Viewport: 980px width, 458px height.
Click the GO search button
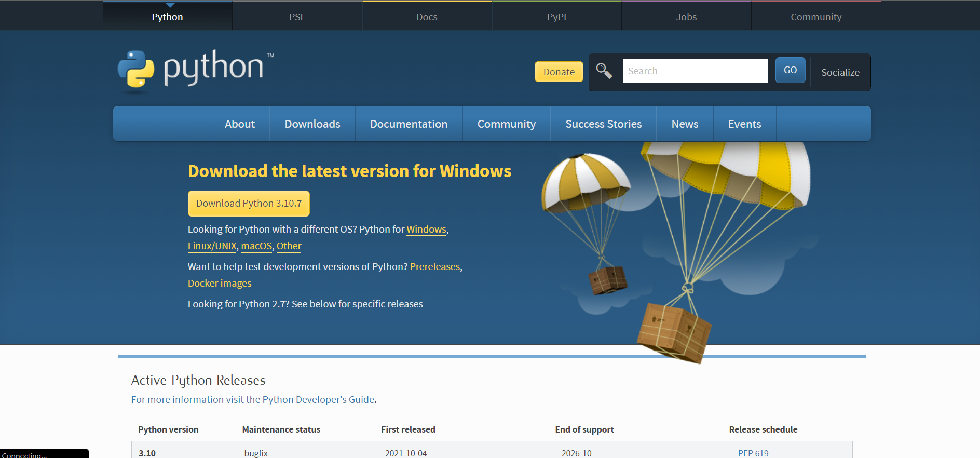(x=790, y=70)
